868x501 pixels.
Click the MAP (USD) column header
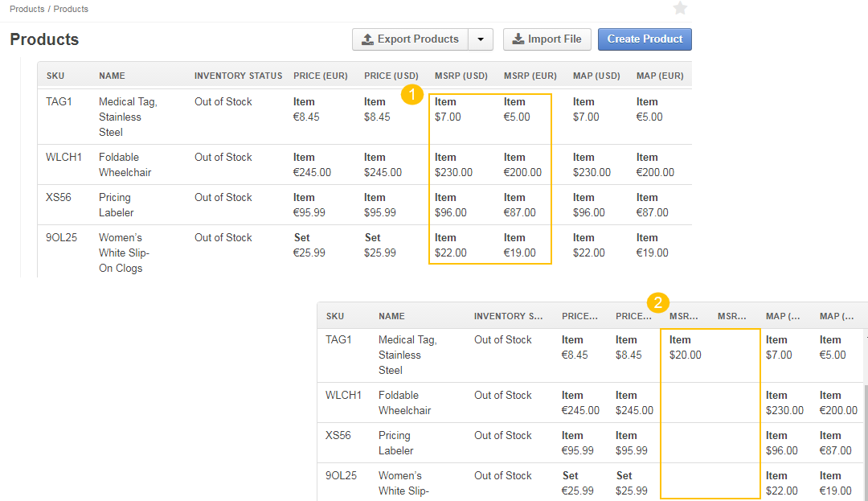596,76
